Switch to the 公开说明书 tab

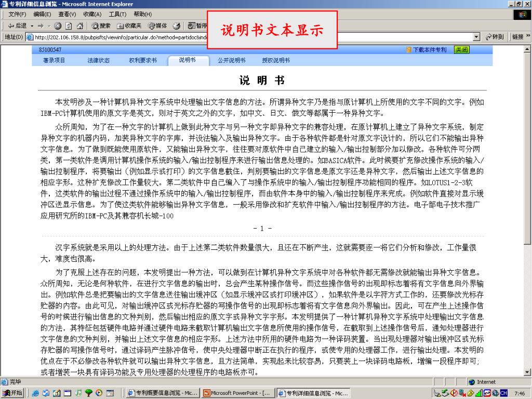pyautogui.click(x=232, y=60)
